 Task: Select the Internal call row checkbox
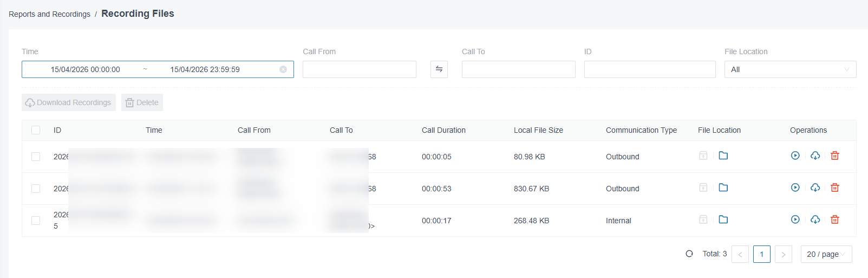coord(36,221)
